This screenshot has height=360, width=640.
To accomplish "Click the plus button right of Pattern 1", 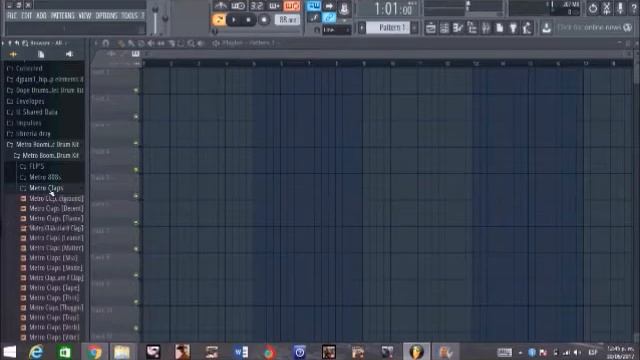I will [x=414, y=28].
